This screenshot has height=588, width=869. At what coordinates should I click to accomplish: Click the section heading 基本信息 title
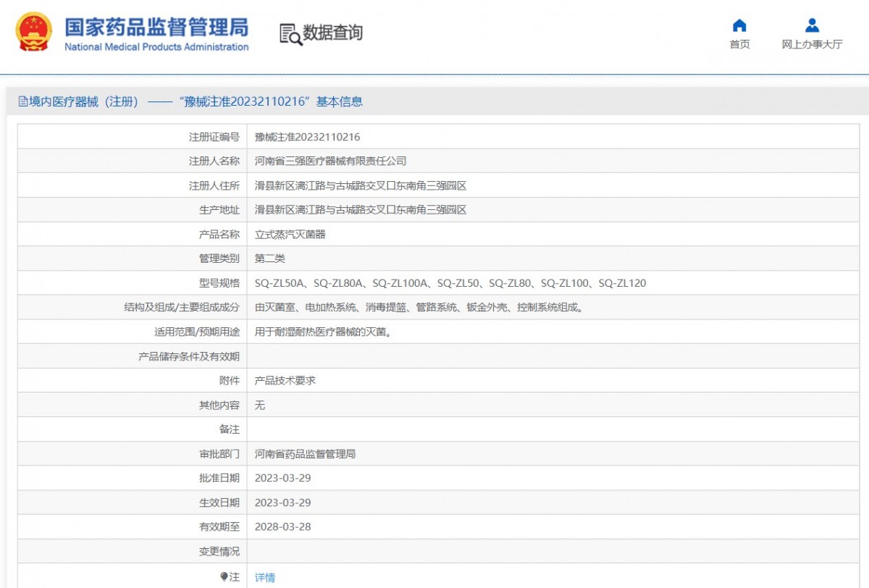click(340, 102)
